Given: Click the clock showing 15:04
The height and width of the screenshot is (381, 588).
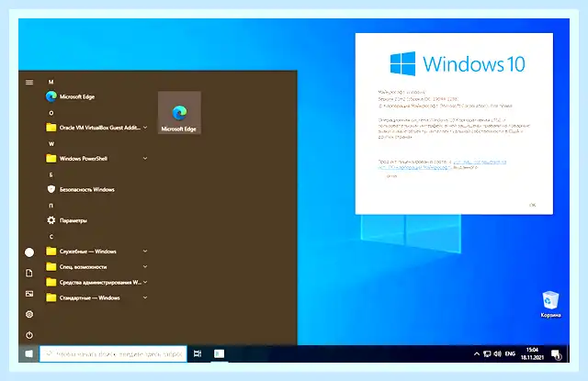Looking at the screenshot, I should [532, 353].
